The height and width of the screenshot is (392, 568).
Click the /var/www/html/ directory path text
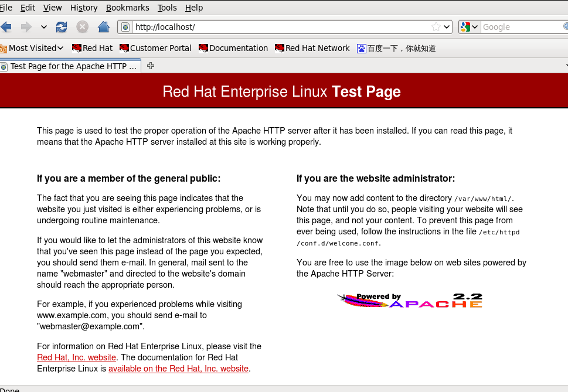coord(484,199)
